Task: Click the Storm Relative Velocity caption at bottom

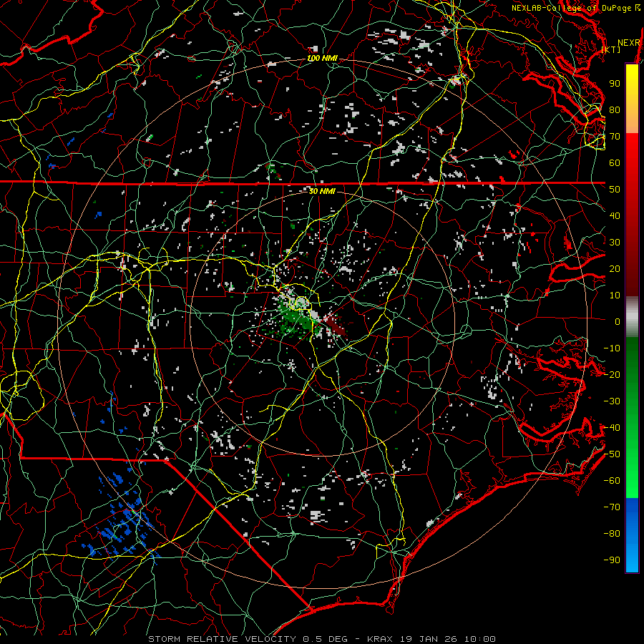Action: point(321,639)
